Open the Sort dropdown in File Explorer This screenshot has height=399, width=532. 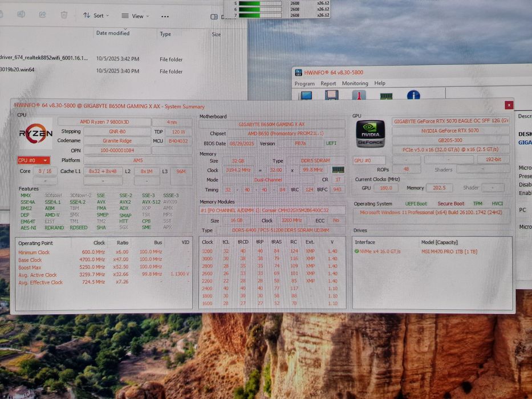96,15
